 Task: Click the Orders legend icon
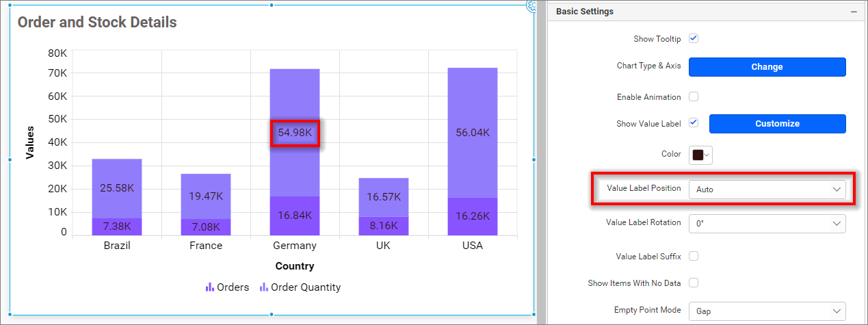pos(210,287)
